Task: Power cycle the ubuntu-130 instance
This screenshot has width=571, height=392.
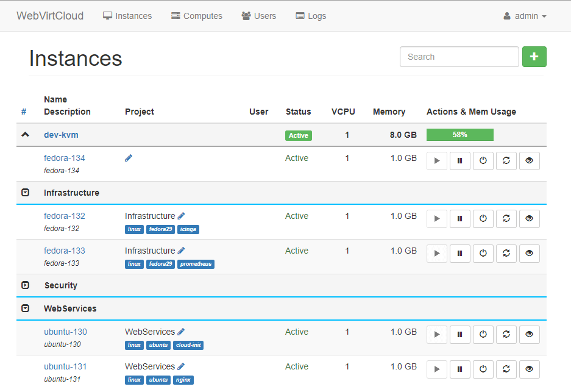Action: 506,335
